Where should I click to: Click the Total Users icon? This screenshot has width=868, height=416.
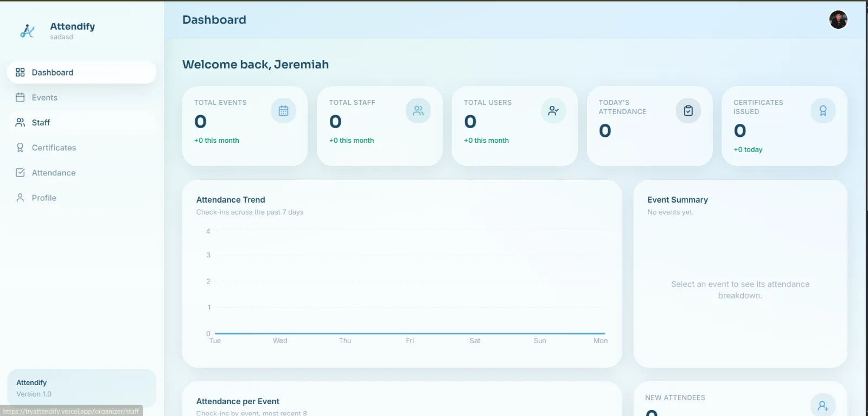(x=553, y=111)
